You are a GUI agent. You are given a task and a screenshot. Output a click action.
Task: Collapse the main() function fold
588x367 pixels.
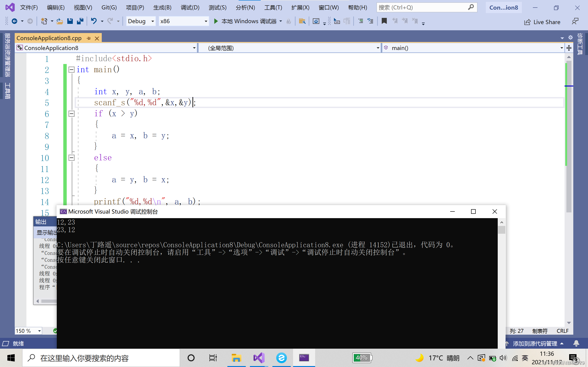coord(71,70)
